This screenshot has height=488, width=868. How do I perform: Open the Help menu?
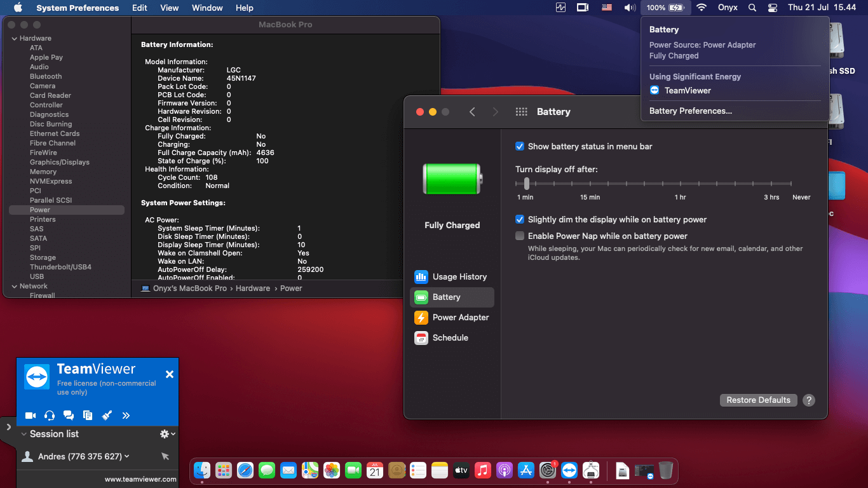pyautogui.click(x=244, y=8)
